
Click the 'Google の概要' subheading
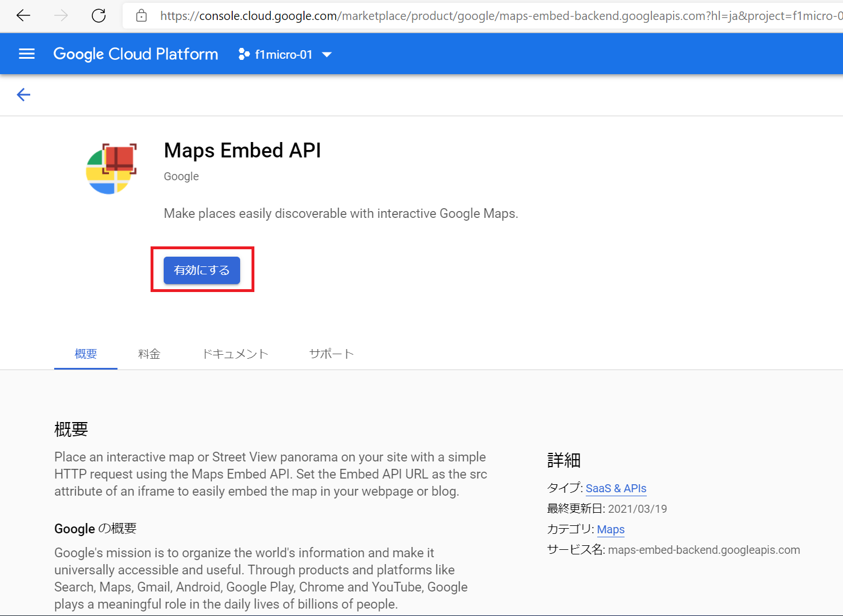95,529
